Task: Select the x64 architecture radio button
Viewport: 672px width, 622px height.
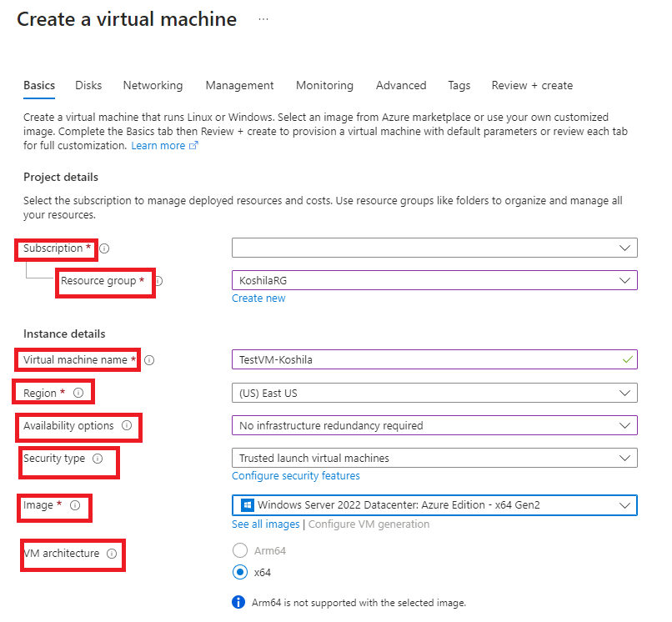Action: (239, 572)
